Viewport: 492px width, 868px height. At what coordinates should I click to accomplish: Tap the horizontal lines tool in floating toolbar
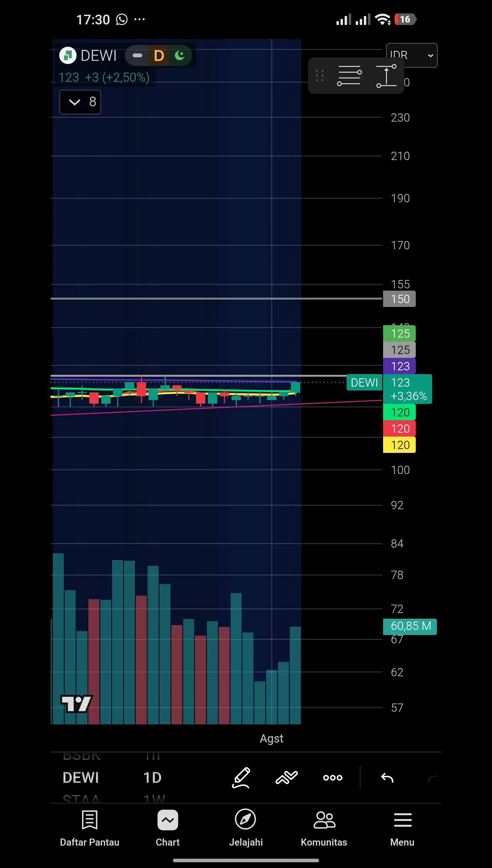coord(349,76)
